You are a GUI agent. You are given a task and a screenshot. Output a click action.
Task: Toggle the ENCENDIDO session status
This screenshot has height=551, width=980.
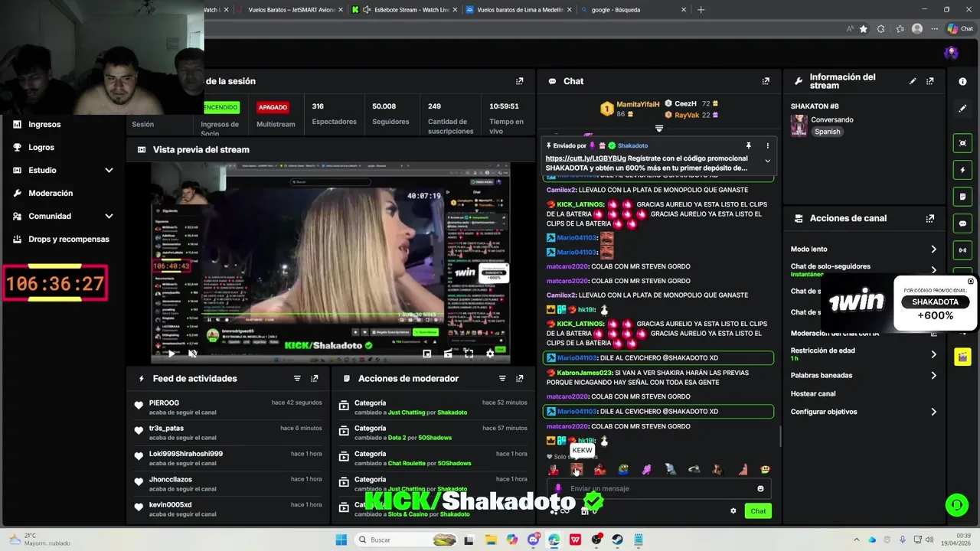(221, 107)
